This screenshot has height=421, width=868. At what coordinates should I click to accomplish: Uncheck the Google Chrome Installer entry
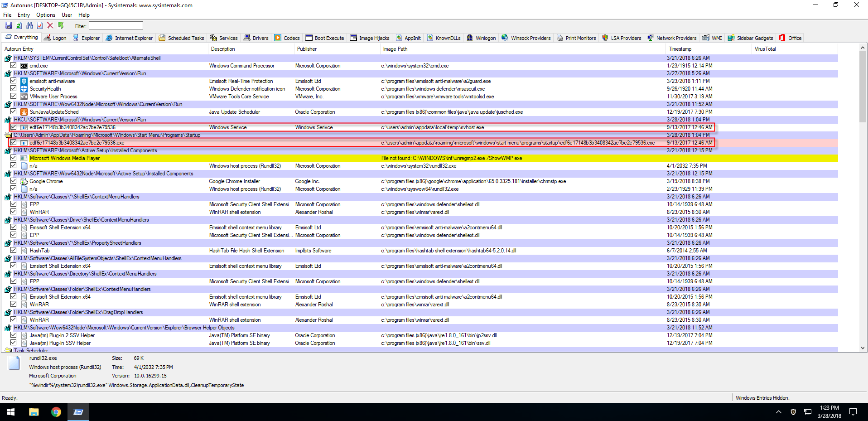coord(14,181)
